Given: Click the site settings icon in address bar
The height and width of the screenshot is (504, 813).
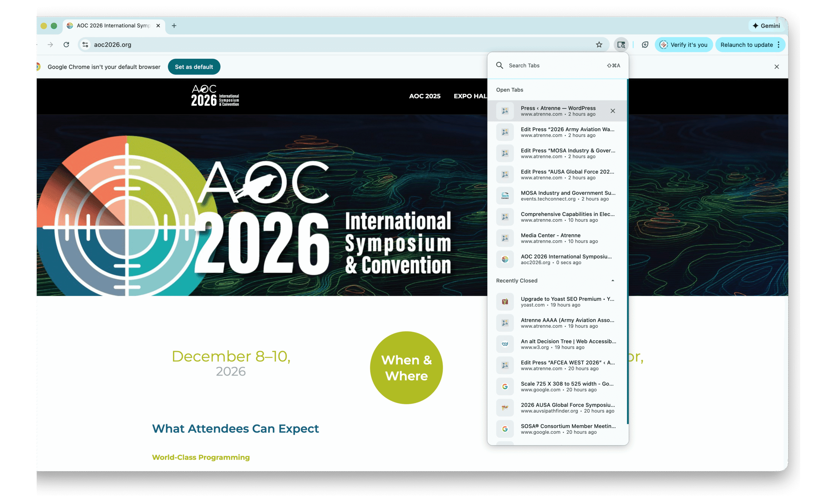Looking at the screenshot, I should (85, 44).
